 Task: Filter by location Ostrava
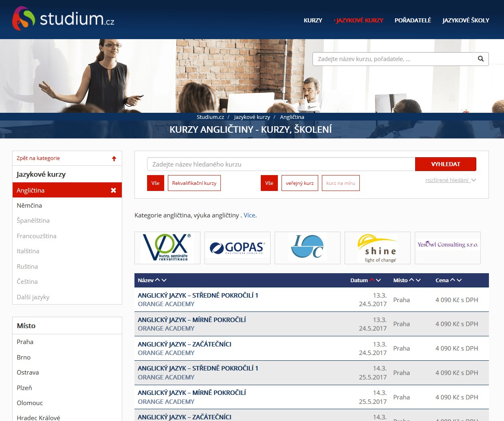point(67,373)
